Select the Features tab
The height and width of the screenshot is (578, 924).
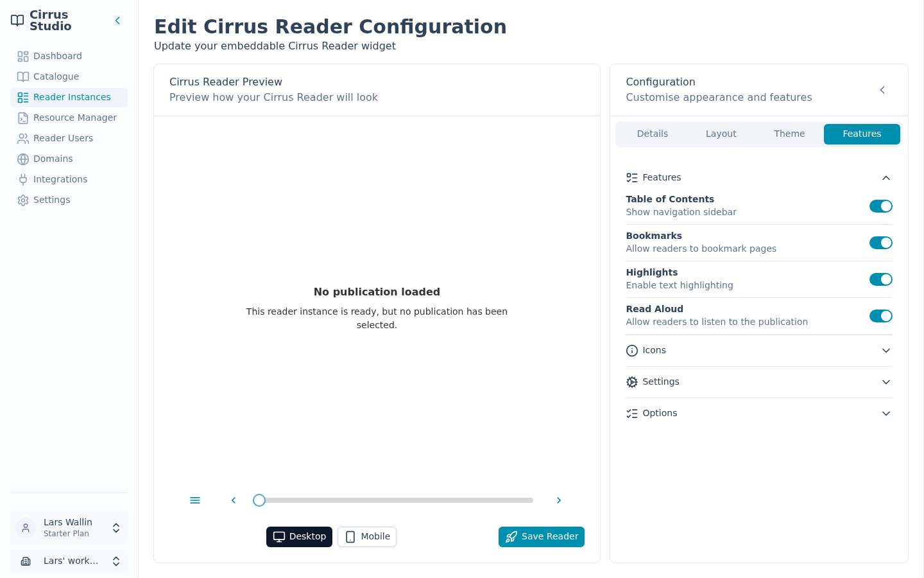pos(862,134)
